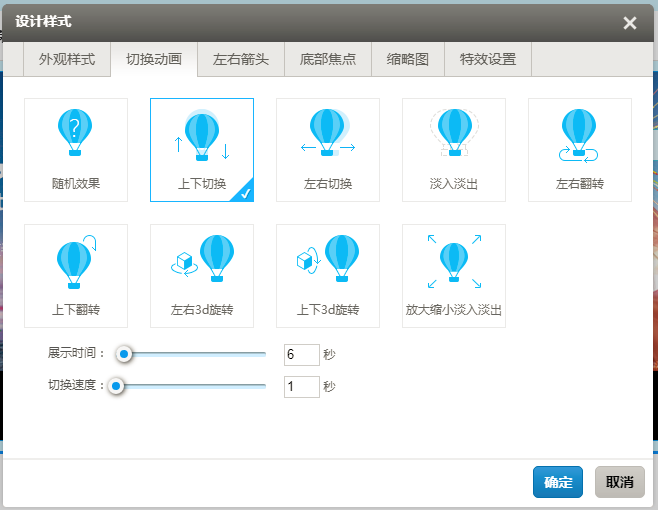
Task: Select the 随机效果 random effect balloon icon
Action: click(x=76, y=134)
